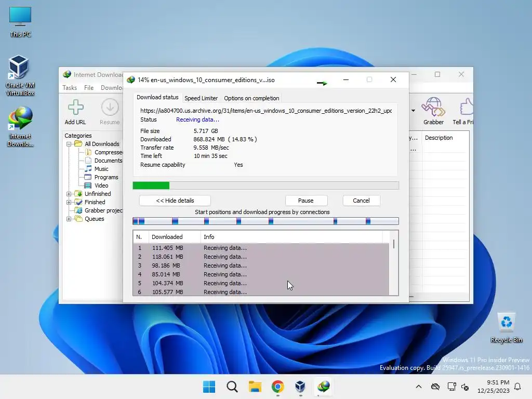Select connection row 6 with 105.577 MB
This screenshot has height=399, width=532.
pyautogui.click(x=261, y=292)
